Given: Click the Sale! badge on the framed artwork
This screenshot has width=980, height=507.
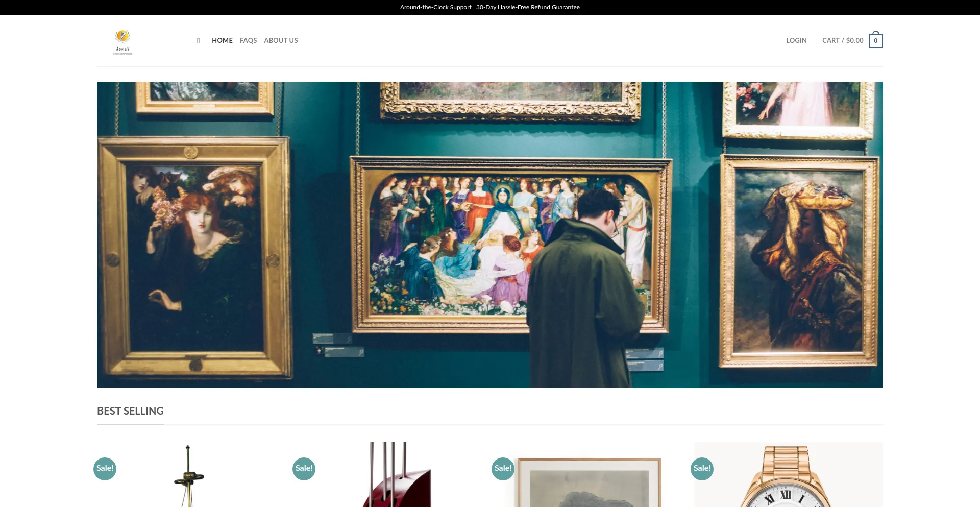Looking at the screenshot, I should (x=503, y=468).
